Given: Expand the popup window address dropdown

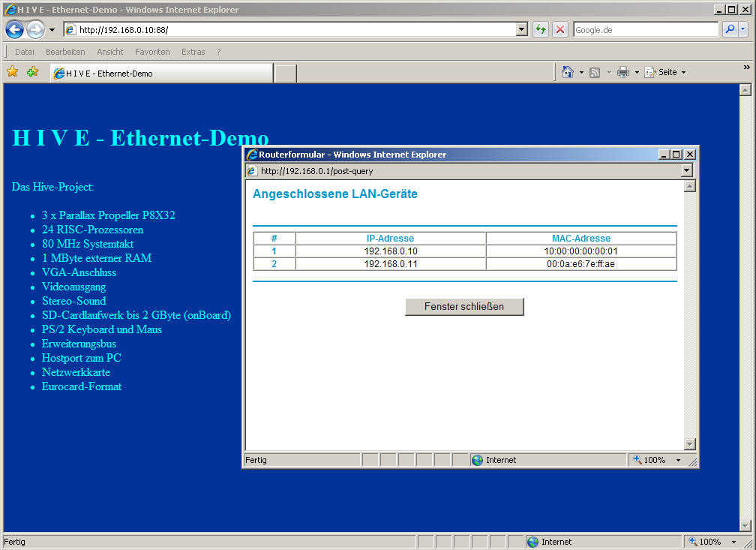Looking at the screenshot, I should click(687, 171).
